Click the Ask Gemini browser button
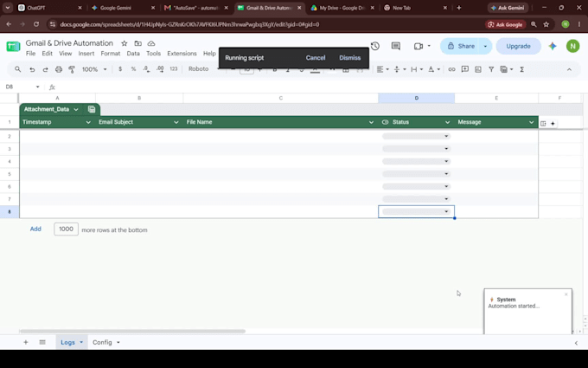The image size is (588, 368). pyautogui.click(x=508, y=8)
